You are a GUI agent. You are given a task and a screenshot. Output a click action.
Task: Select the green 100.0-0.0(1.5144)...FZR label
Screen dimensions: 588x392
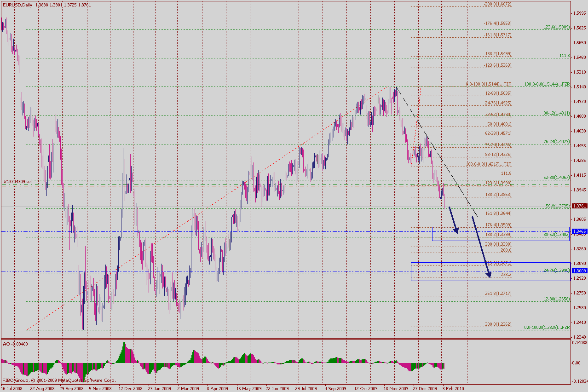547,85
